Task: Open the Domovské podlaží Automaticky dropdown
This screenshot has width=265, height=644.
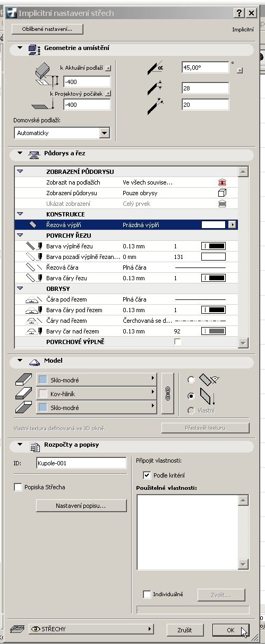Action: [x=62, y=133]
